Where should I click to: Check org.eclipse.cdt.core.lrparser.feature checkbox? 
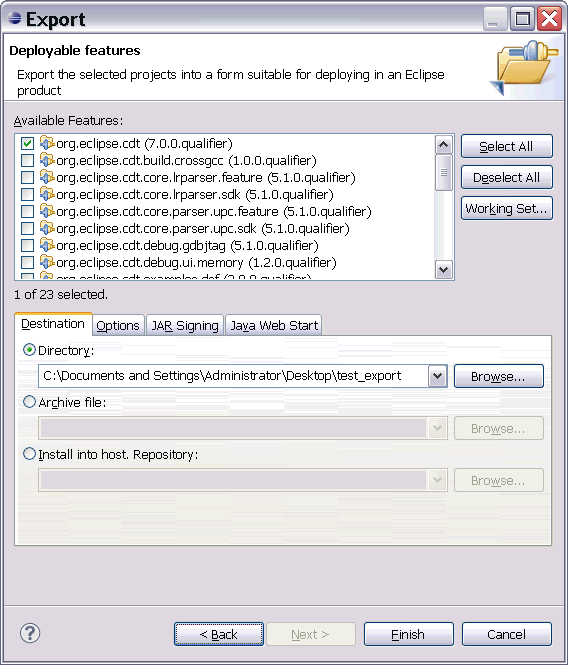28,177
